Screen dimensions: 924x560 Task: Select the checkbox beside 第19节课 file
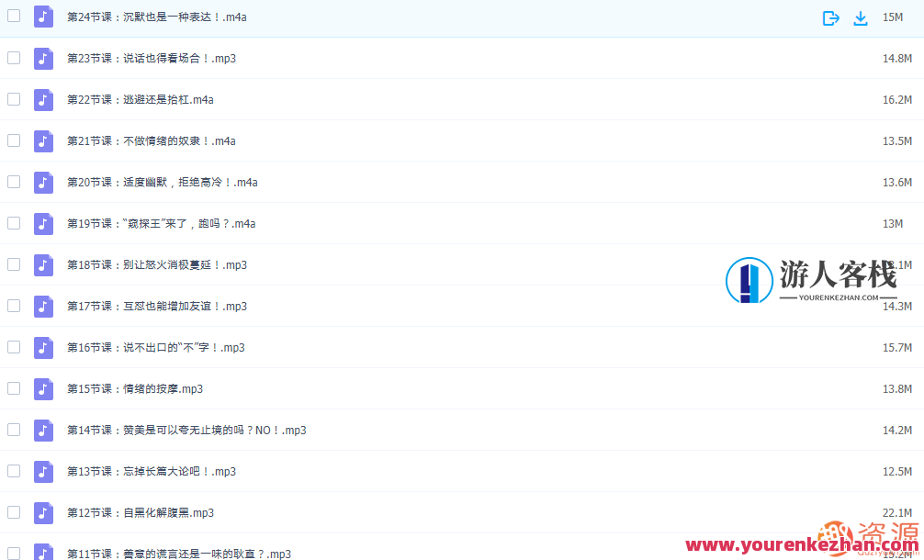pos(14,223)
